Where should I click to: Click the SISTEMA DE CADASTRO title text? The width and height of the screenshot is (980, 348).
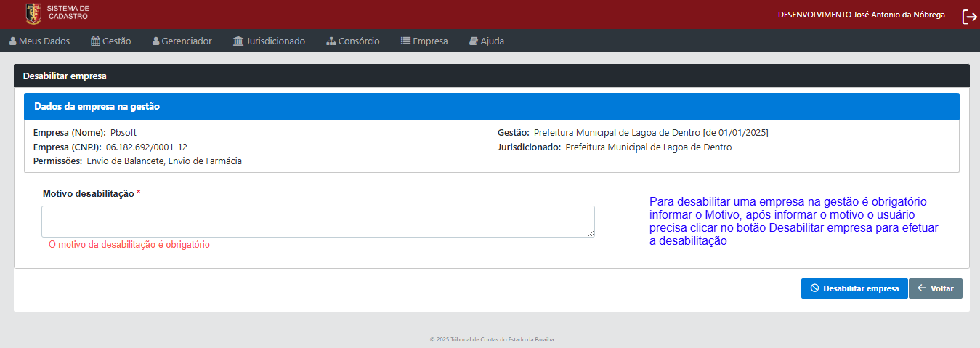tap(68, 12)
